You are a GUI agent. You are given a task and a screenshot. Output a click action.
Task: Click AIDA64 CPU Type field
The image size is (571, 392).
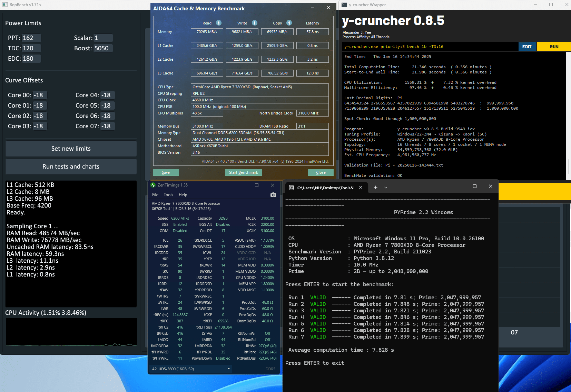(x=260, y=87)
